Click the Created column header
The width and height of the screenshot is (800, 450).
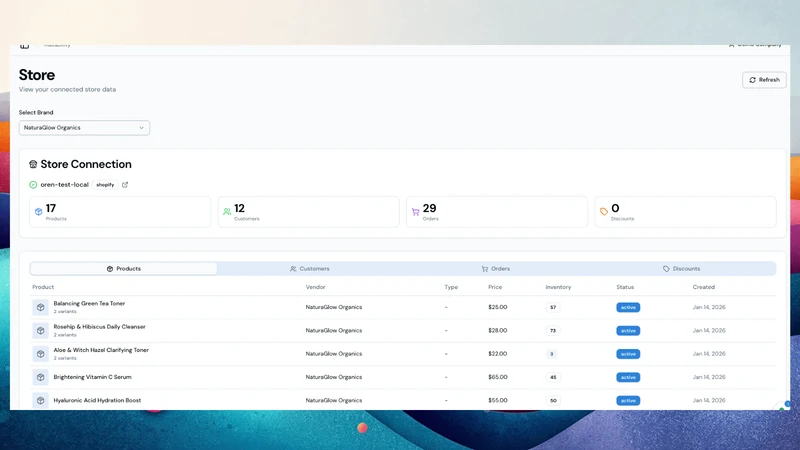pyautogui.click(x=704, y=287)
